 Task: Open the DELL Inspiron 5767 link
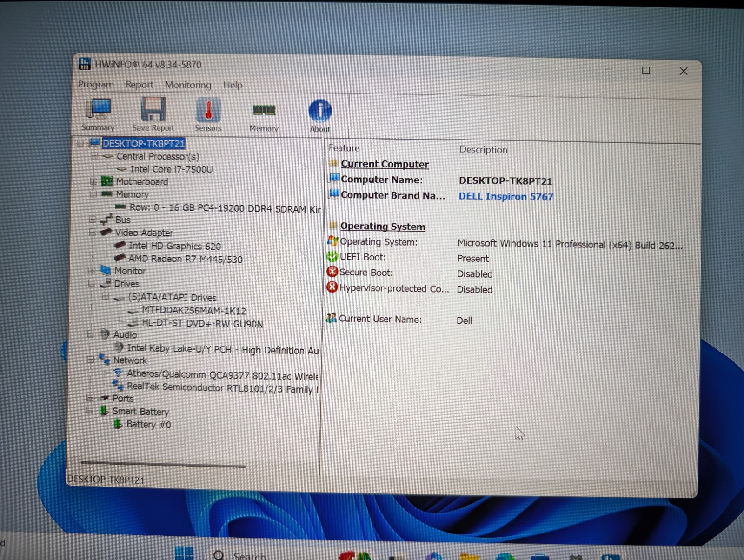pos(506,196)
